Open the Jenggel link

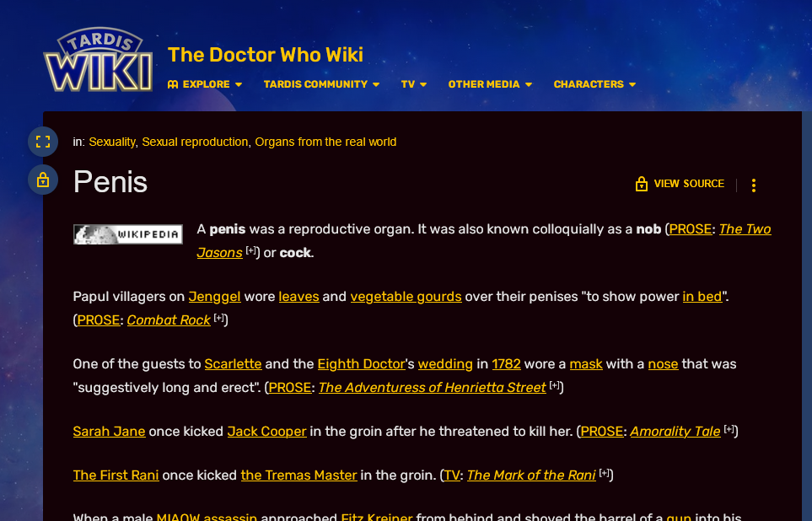tap(214, 297)
